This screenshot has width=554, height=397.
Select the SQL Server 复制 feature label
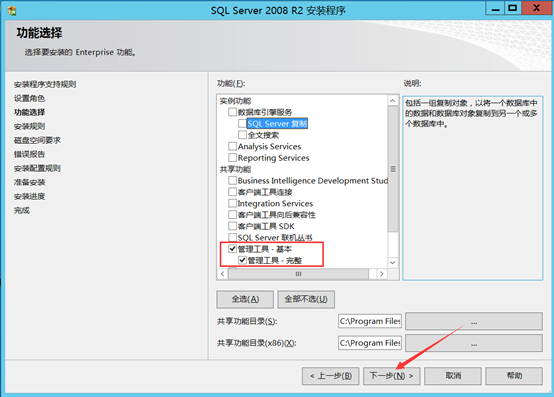(277, 124)
